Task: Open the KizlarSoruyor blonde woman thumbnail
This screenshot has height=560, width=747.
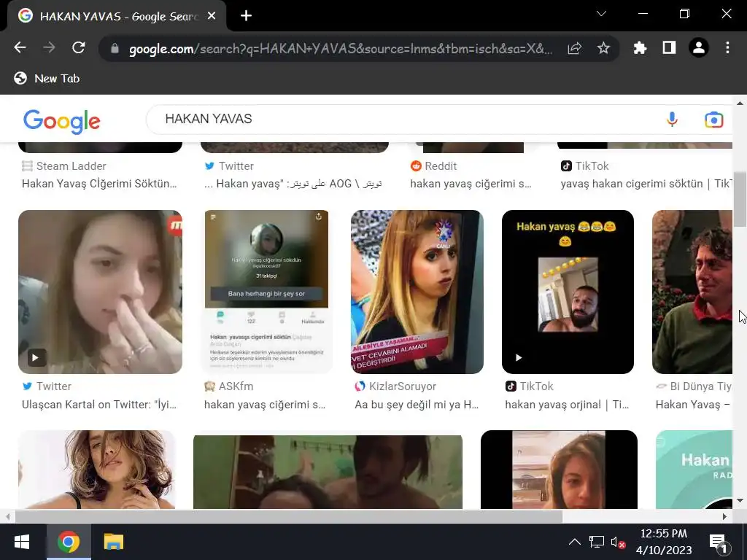Action: [x=417, y=292]
